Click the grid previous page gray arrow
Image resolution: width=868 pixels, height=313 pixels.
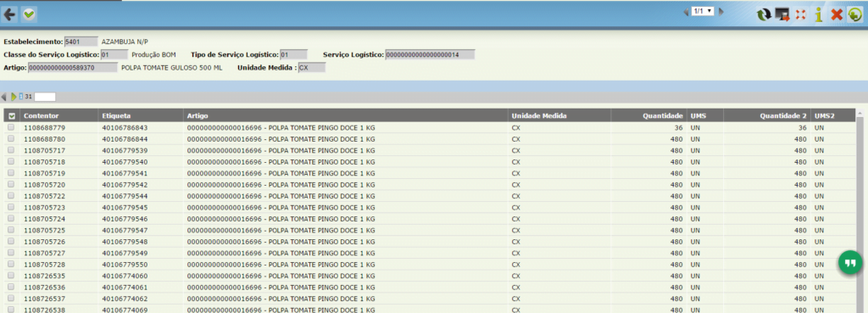pyautogui.click(x=4, y=97)
